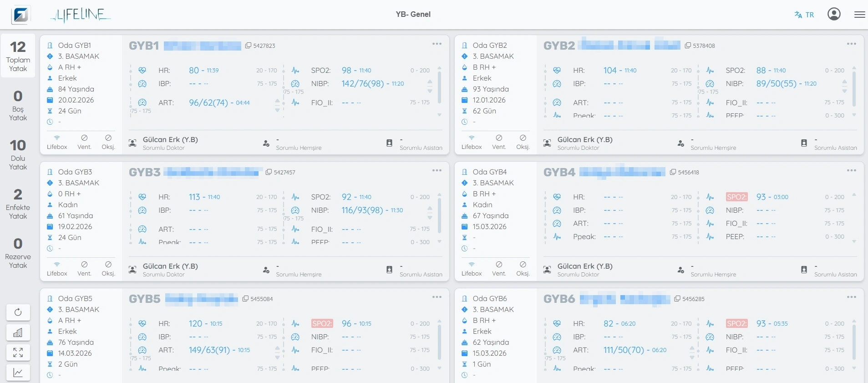This screenshot has width=868, height=383.
Task: Click the GYB1 vitals vertical scrollbar
Action: click(439, 87)
